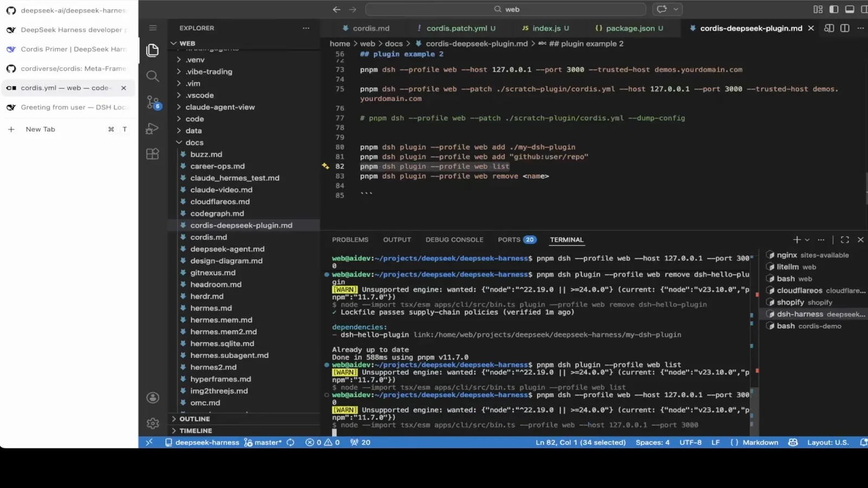The height and width of the screenshot is (488, 868).
Task: Synchronize changes from the status bar
Action: tap(291, 442)
